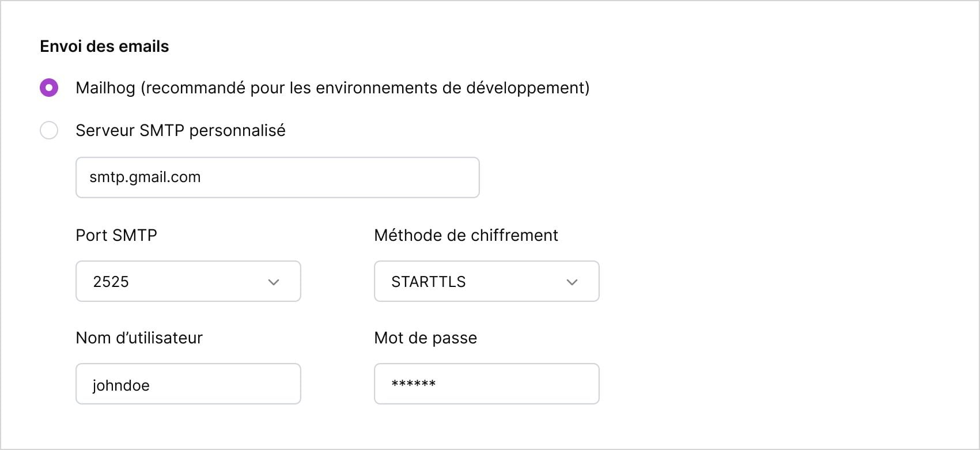This screenshot has width=980, height=450.
Task: Open the Port SMTP dropdown box
Action: (x=188, y=281)
